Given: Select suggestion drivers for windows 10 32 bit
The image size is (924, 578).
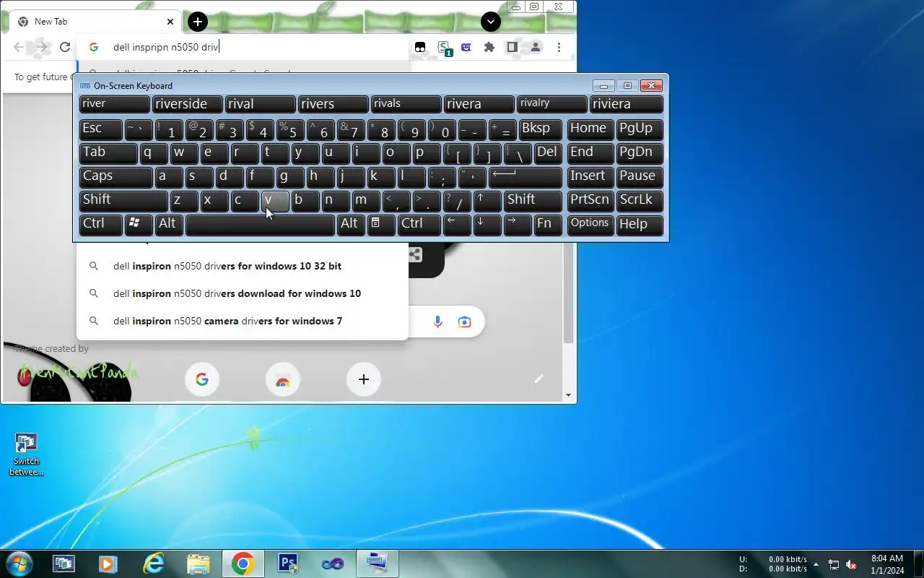Looking at the screenshot, I should click(243, 266).
